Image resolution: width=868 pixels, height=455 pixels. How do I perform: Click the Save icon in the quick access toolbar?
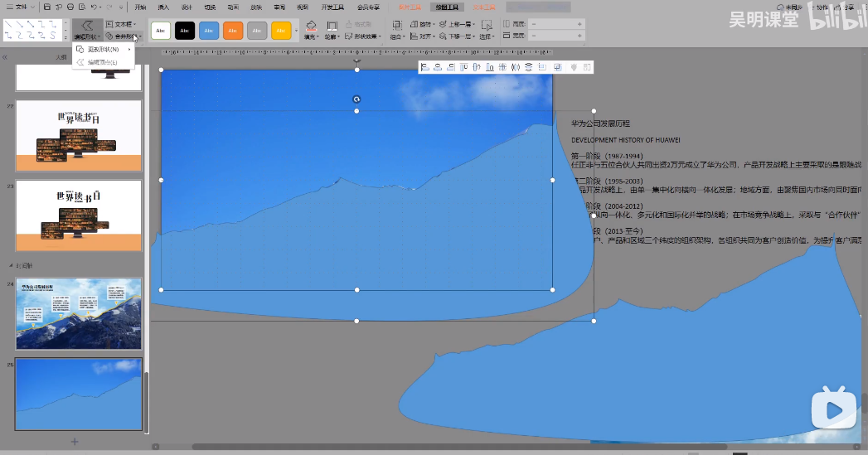47,7
